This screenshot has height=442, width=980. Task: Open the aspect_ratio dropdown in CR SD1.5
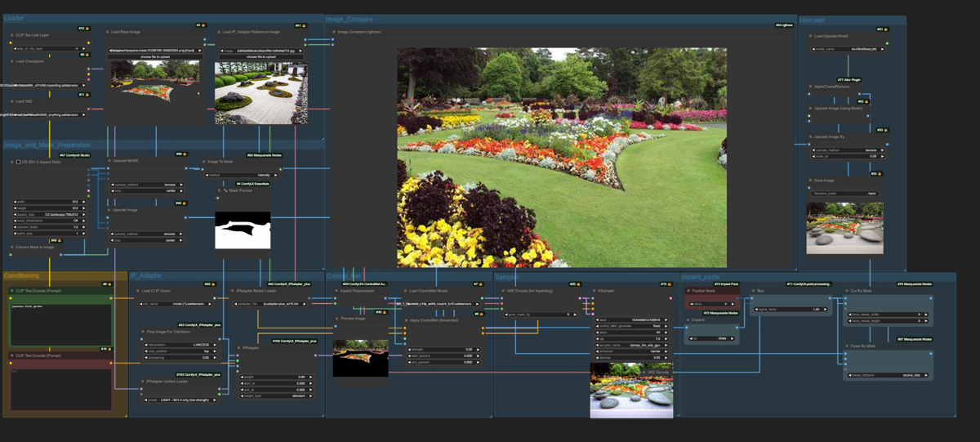pos(49,214)
